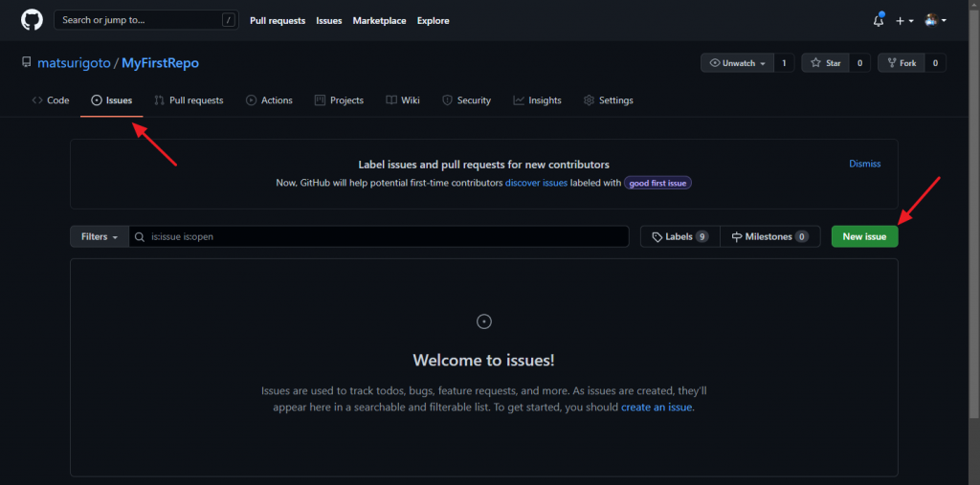Open the Security tab
Viewport: 980px width, 485px height.
coord(467,100)
